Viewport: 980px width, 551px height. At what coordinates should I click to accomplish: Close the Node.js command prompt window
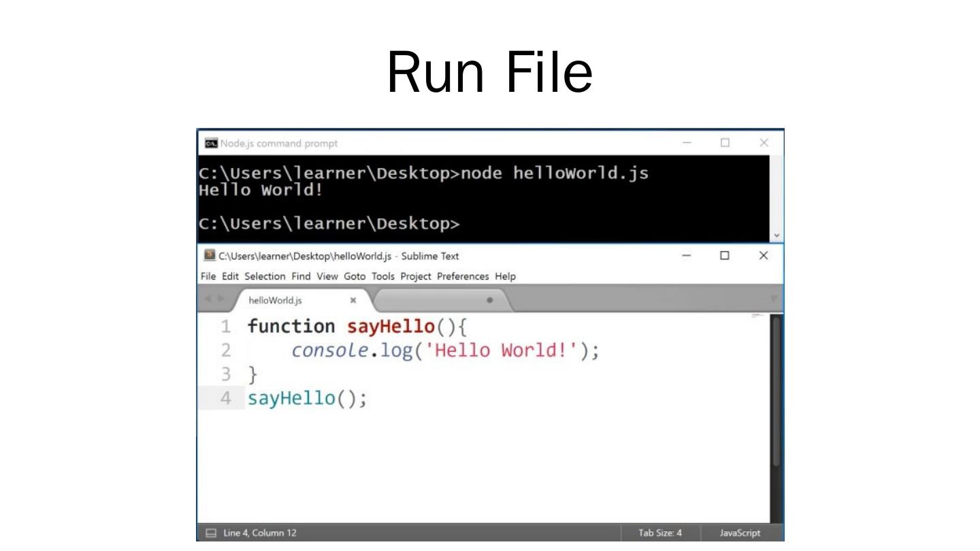click(764, 143)
